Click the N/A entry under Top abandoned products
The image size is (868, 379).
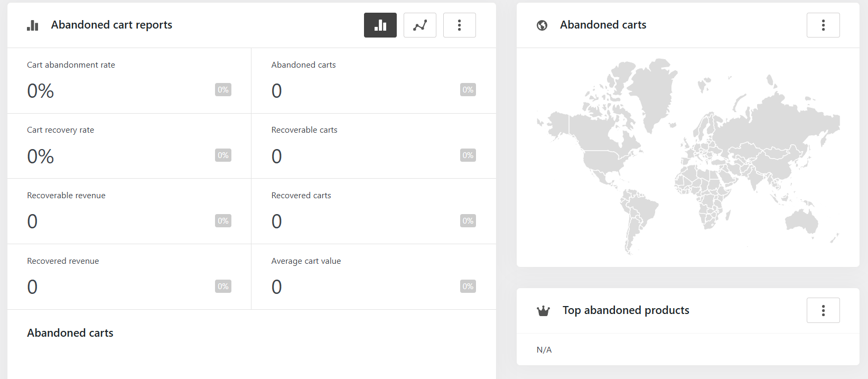tap(544, 350)
